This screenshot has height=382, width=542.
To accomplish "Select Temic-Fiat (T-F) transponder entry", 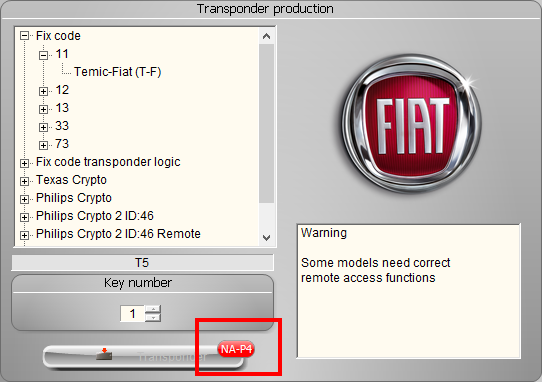I will (x=118, y=72).
